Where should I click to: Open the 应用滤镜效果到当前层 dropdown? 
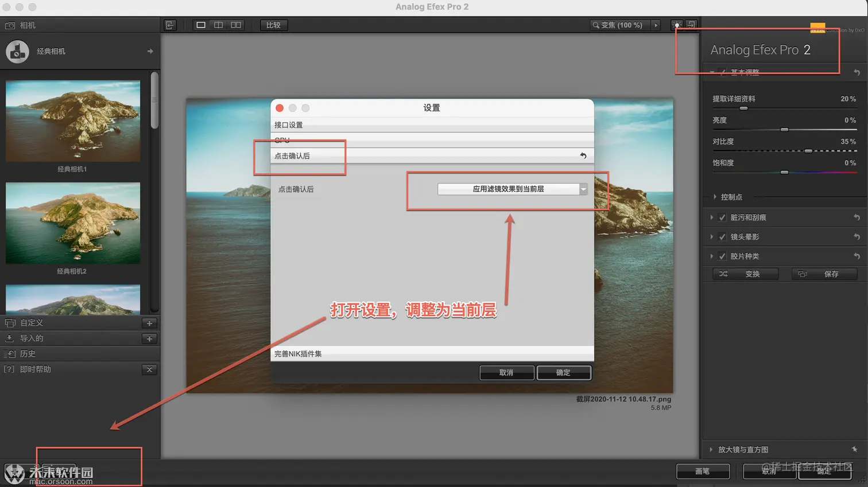(513, 189)
